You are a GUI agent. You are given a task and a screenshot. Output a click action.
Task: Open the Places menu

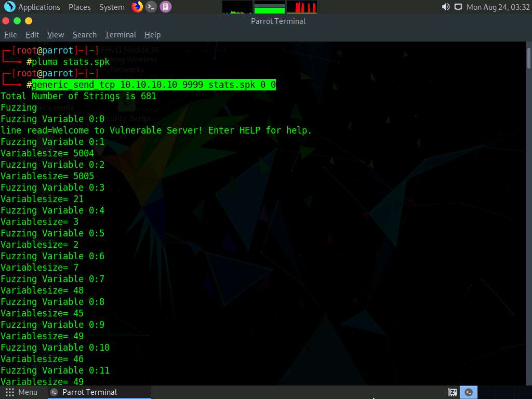point(79,7)
